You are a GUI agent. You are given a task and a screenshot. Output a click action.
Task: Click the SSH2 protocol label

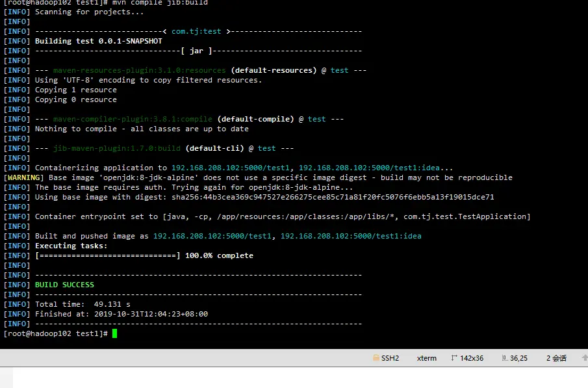click(x=390, y=358)
